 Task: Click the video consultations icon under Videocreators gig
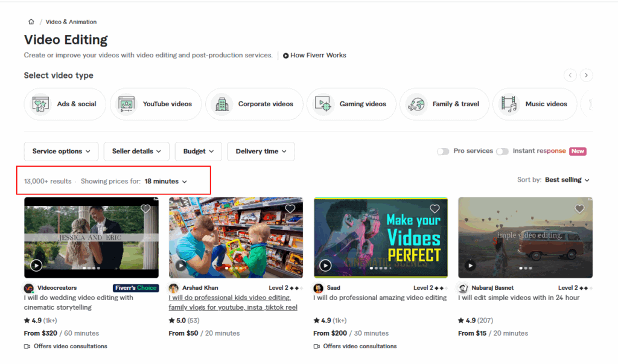tap(27, 346)
